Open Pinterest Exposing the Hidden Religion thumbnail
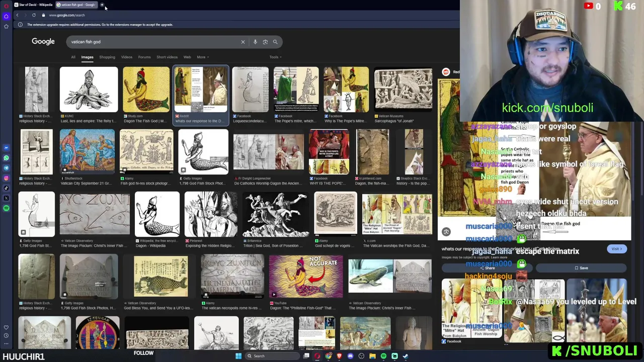Screen dimensions: 644x362 211,214
